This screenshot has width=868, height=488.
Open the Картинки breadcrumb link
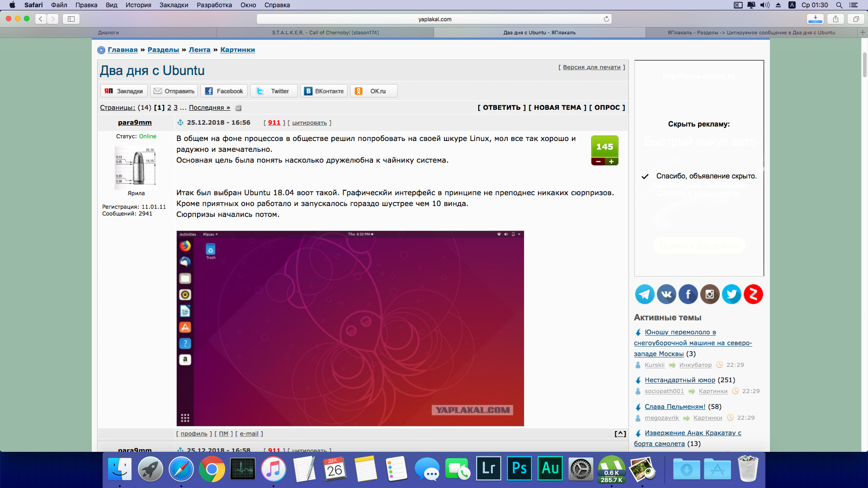point(237,50)
